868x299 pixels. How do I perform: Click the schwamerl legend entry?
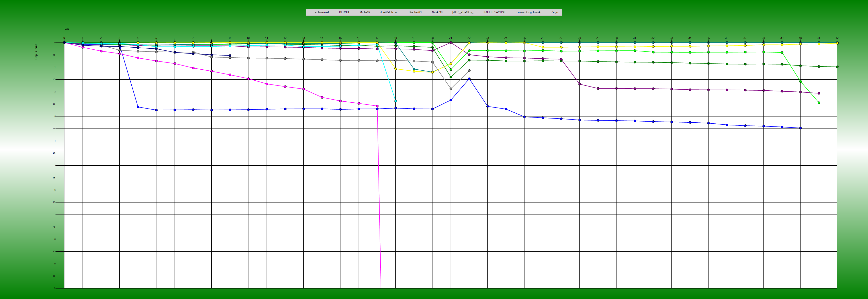(x=318, y=13)
